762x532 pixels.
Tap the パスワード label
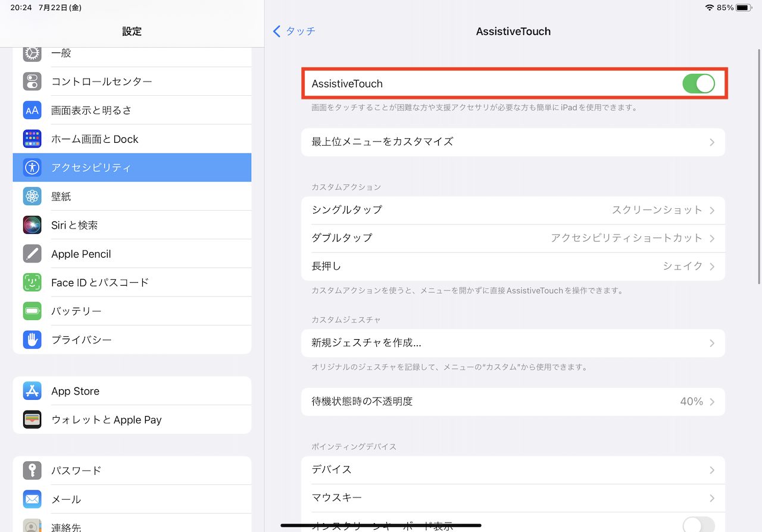point(76,470)
